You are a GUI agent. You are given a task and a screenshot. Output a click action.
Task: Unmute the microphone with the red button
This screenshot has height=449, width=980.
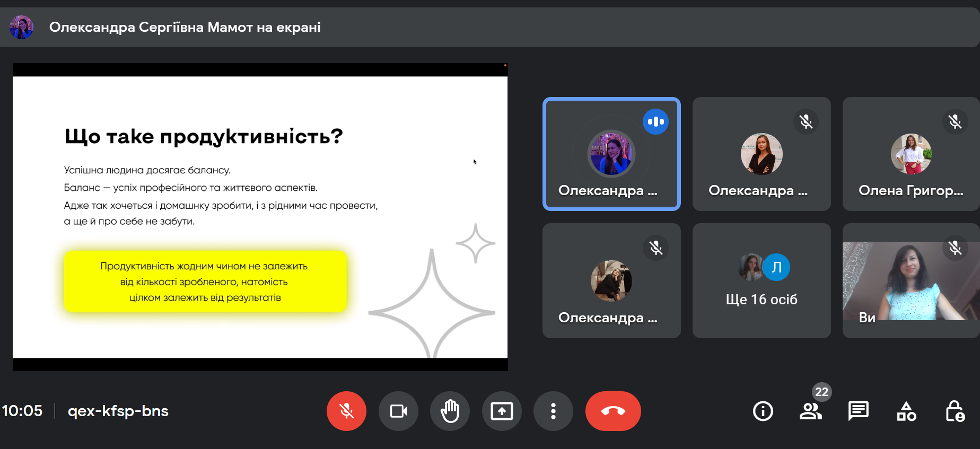(x=346, y=411)
